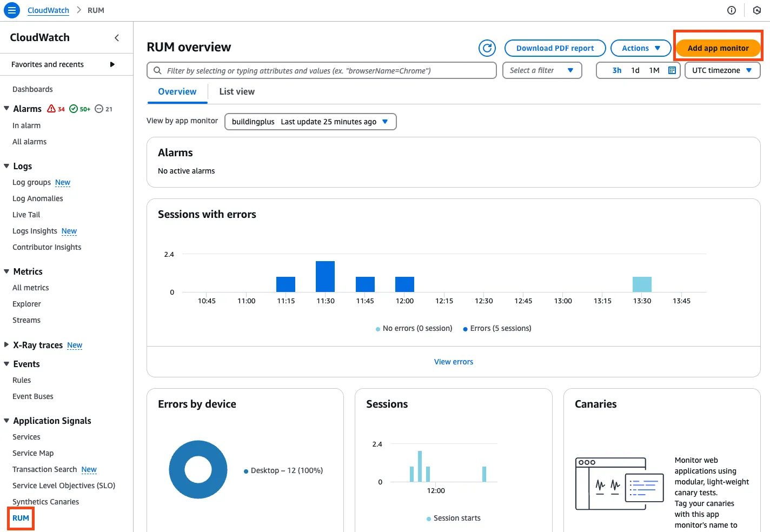Toggle No errors legend color marker

coord(378,329)
